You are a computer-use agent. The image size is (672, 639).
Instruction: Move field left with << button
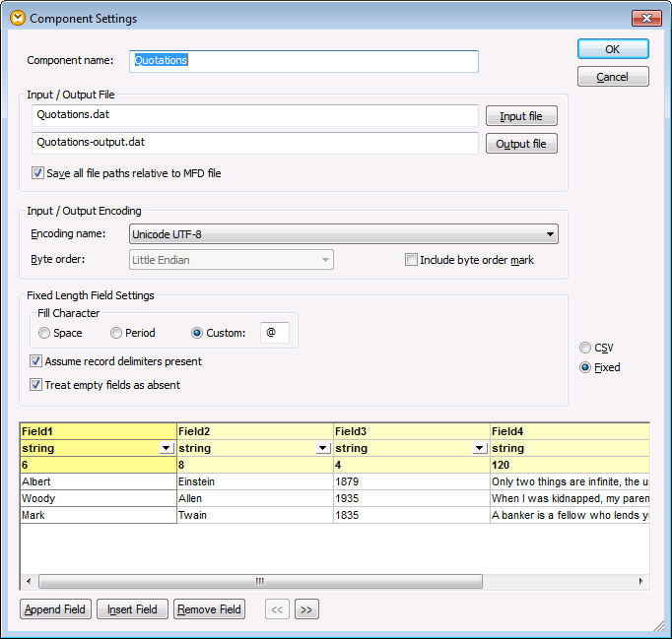click(x=277, y=609)
